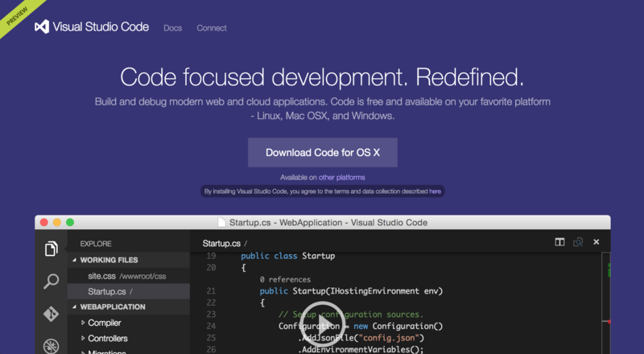Image resolution: width=644 pixels, height=354 pixels.
Task: Click 'Code focused development. Redefined.' headline
Action: tap(323, 77)
